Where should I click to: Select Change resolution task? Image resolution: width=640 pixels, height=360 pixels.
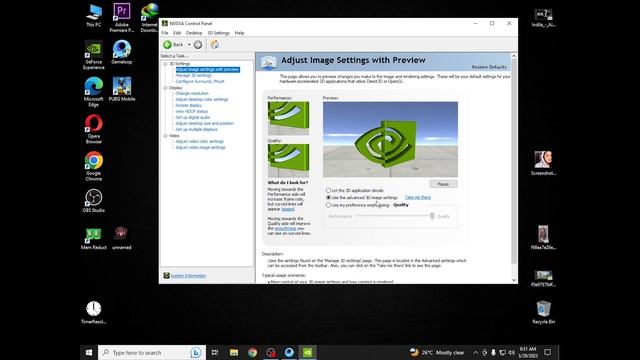coord(192,93)
